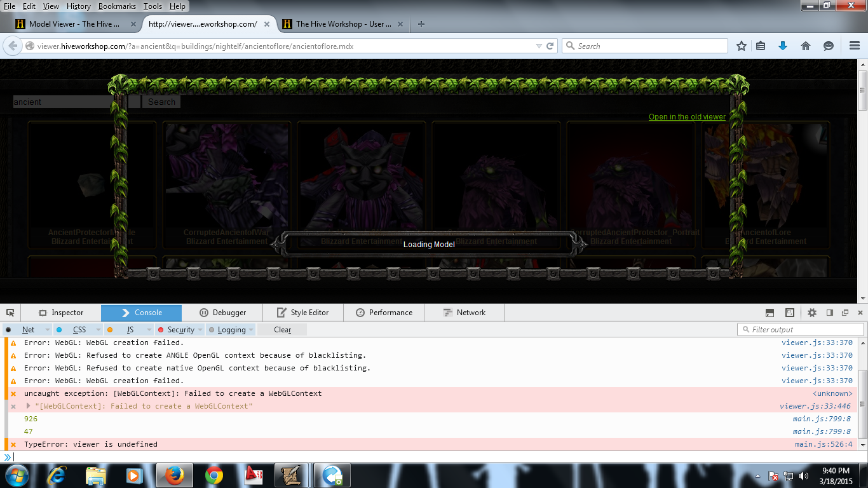Clear the console output
The height and width of the screenshot is (488, 868).
point(282,330)
